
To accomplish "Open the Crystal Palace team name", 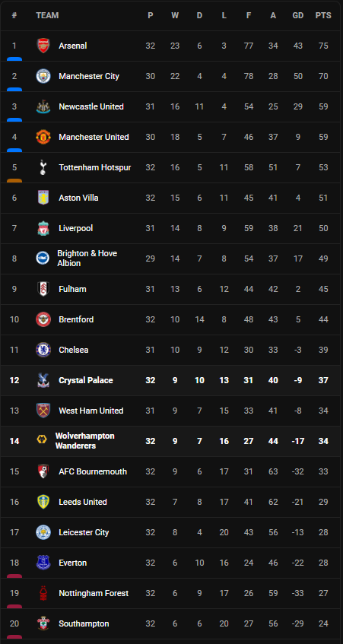I will click(86, 380).
